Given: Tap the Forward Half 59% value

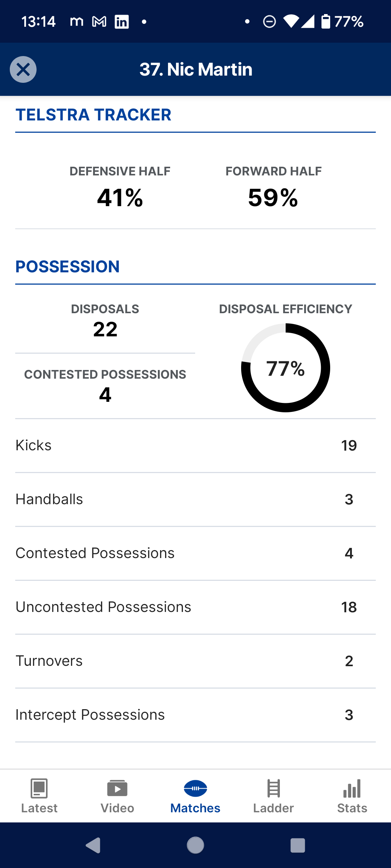Looking at the screenshot, I should (273, 198).
